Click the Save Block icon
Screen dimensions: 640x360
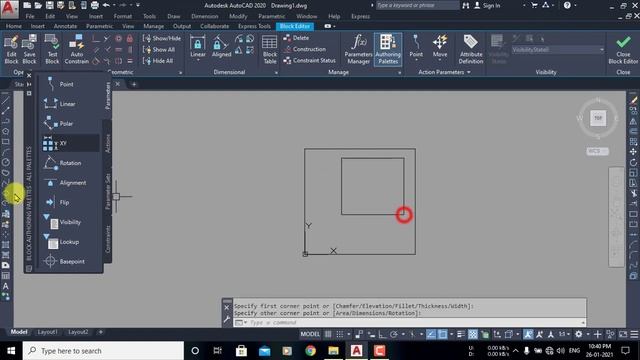point(29,49)
